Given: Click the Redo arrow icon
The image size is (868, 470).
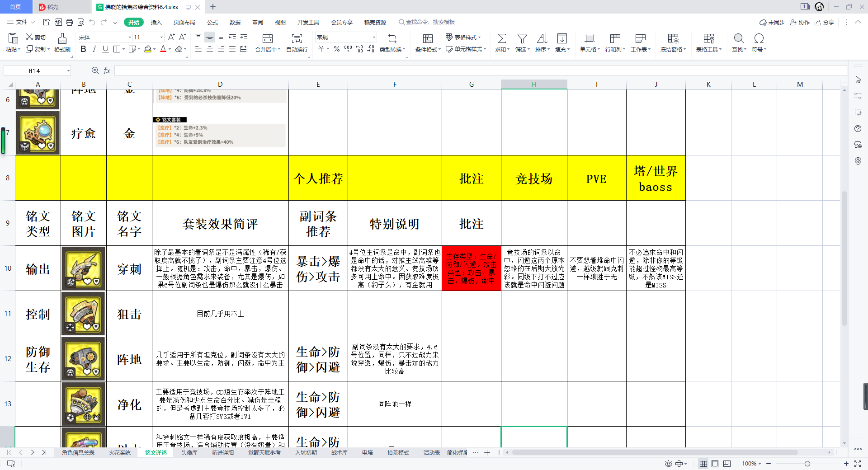Looking at the screenshot, I should pos(104,22).
